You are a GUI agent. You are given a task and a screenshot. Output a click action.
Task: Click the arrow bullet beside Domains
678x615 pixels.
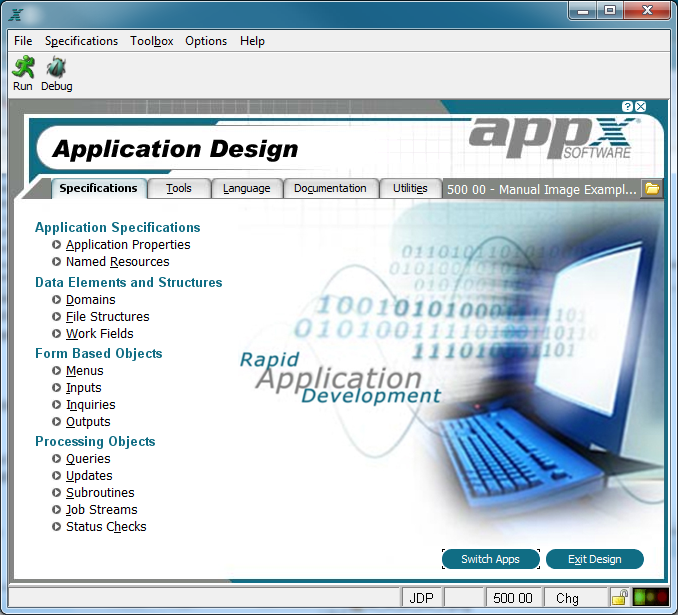[56, 300]
